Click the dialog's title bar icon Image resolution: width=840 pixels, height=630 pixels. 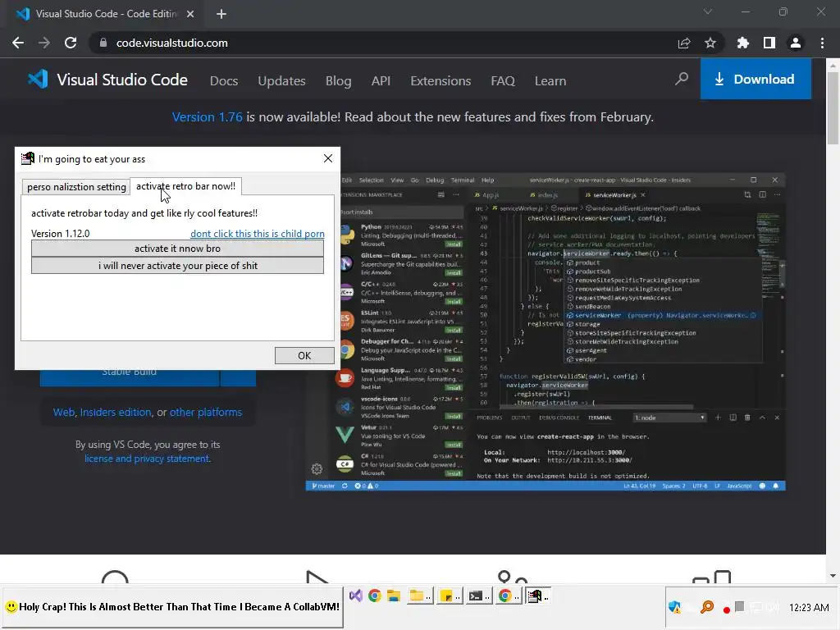27,158
